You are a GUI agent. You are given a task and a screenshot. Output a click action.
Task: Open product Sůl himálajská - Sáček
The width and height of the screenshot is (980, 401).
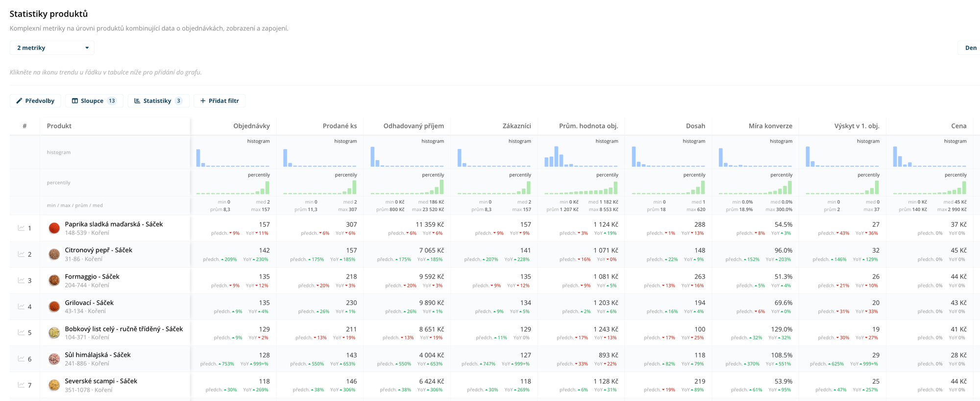(x=98, y=355)
